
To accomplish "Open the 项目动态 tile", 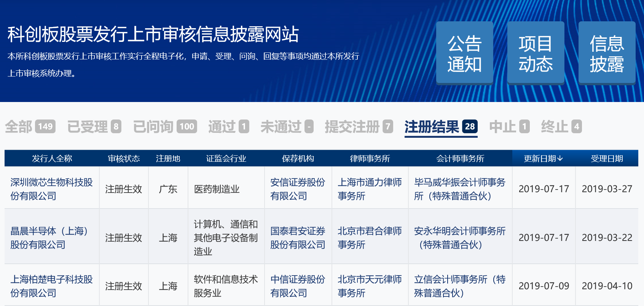I will point(536,53).
